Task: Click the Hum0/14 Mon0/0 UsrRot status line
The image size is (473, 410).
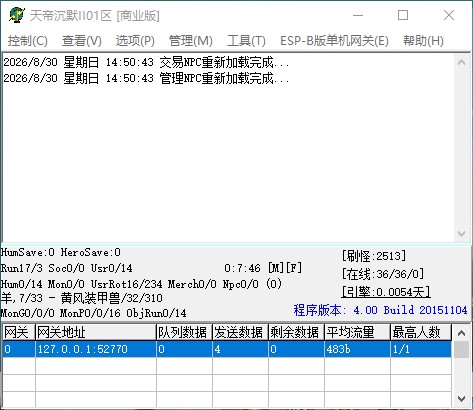Action: [141, 284]
